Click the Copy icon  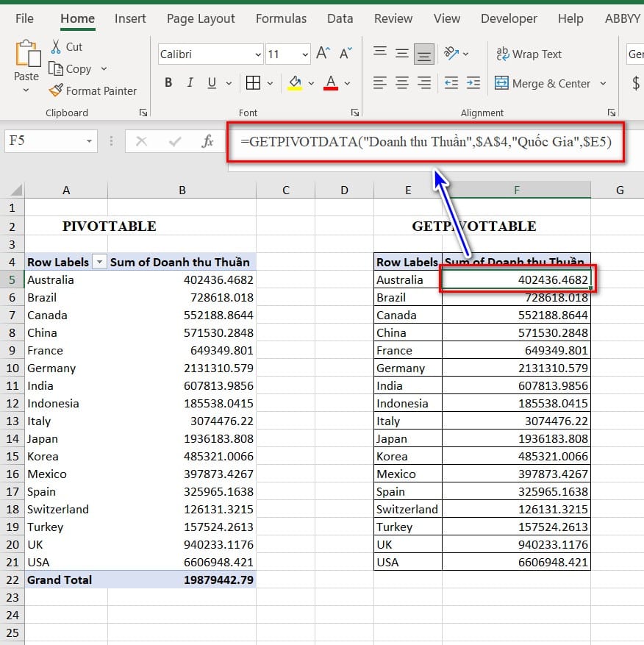click(x=56, y=68)
